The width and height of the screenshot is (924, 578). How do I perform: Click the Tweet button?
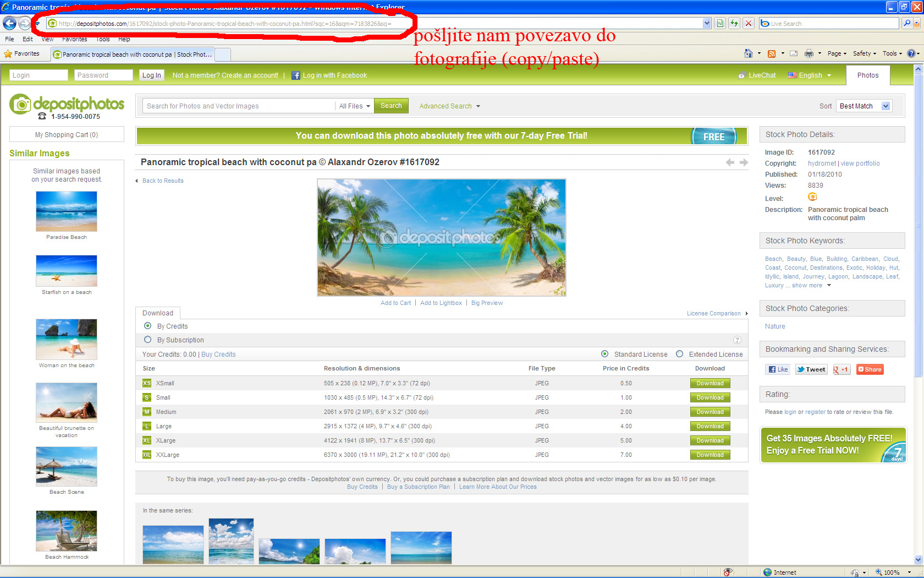tap(811, 369)
